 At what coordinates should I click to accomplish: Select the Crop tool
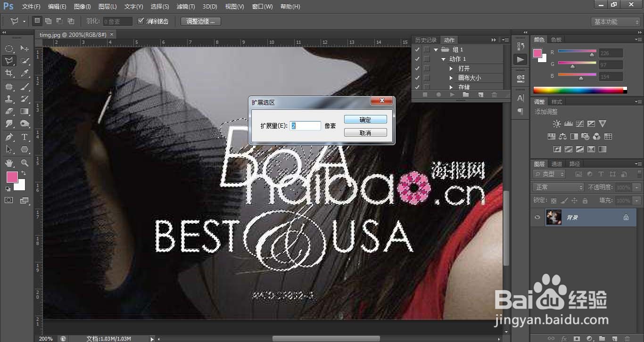click(9, 73)
